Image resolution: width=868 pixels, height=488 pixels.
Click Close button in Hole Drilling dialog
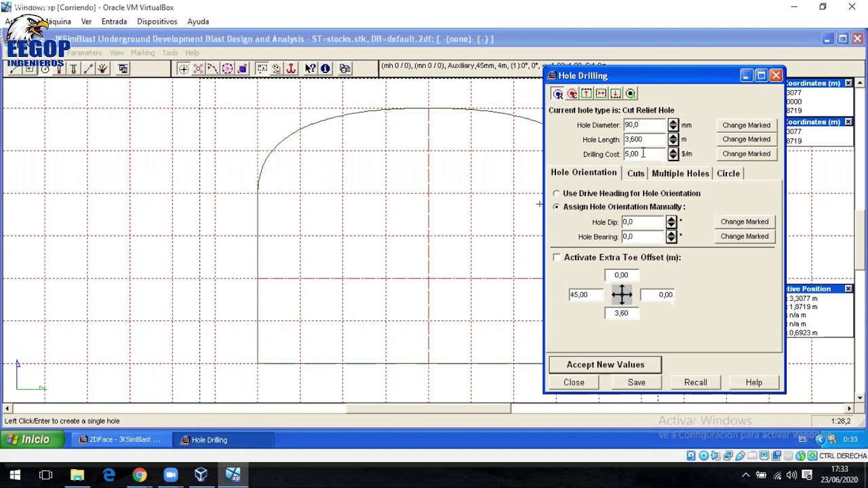(x=574, y=382)
